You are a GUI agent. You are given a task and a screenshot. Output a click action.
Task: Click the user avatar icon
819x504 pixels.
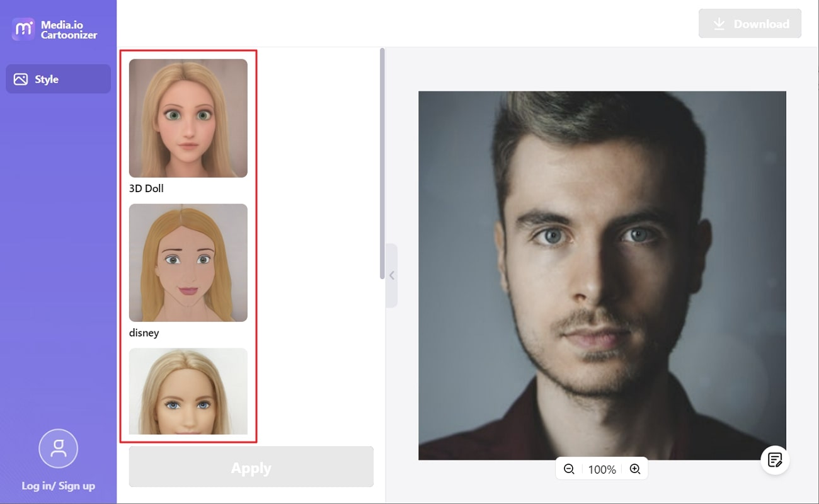click(x=58, y=449)
